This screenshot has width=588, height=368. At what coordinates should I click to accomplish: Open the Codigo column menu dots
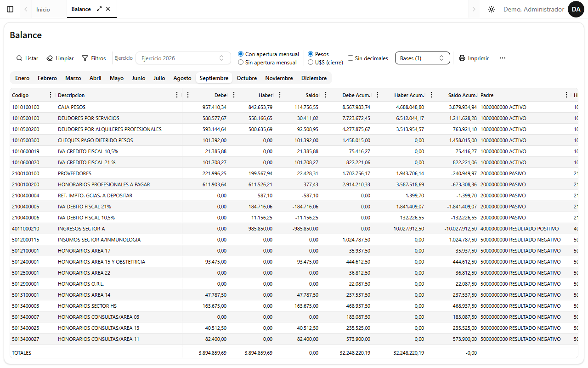point(51,95)
